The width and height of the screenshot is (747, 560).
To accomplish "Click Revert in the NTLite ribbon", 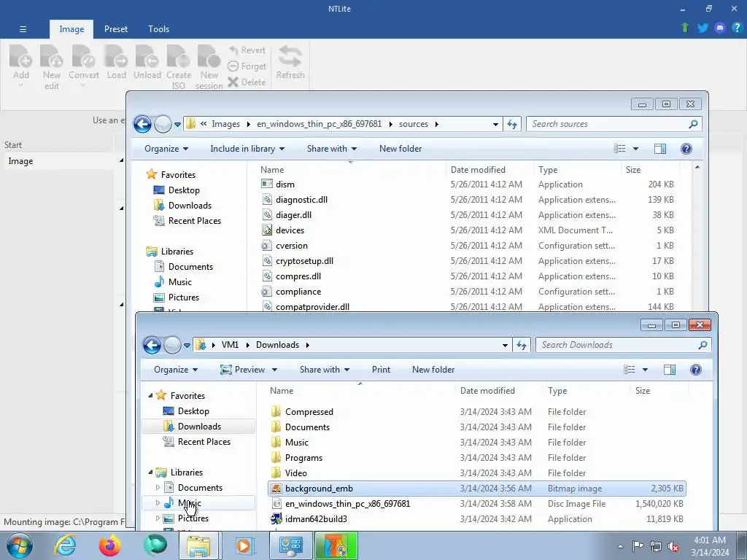I will (247, 50).
